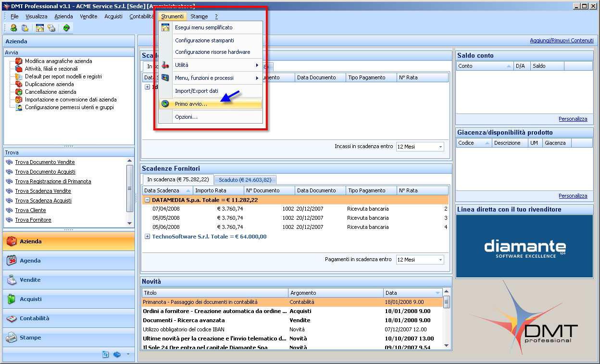Click small blue box icon at navigation bottom

(117, 355)
